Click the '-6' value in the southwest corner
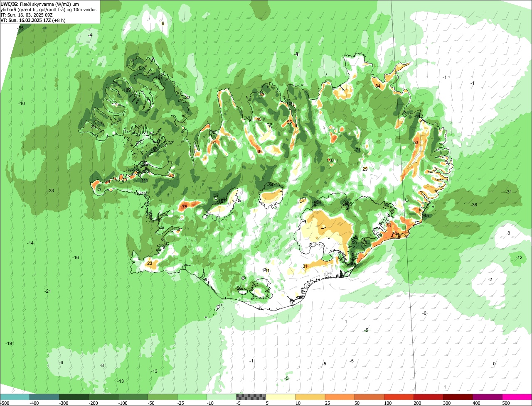Image resolution: width=532 pixels, height=406 pixels. point(61,362)
